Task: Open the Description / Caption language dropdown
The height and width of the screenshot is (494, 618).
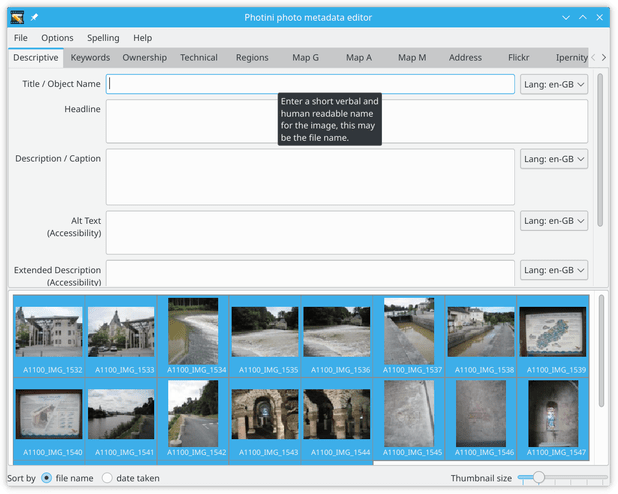Action: click(554, 159)
